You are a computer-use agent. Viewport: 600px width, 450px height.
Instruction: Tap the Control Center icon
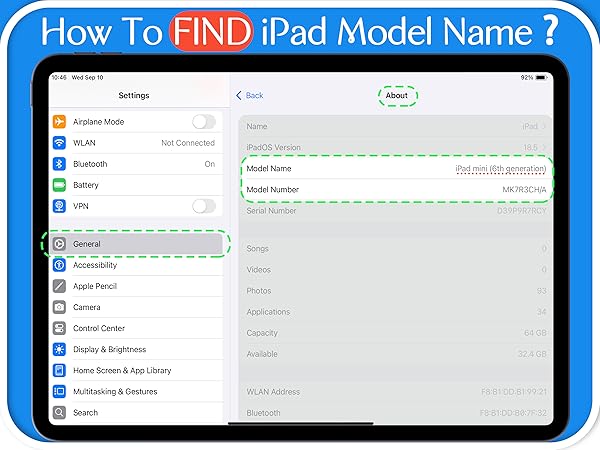(59, 328)
